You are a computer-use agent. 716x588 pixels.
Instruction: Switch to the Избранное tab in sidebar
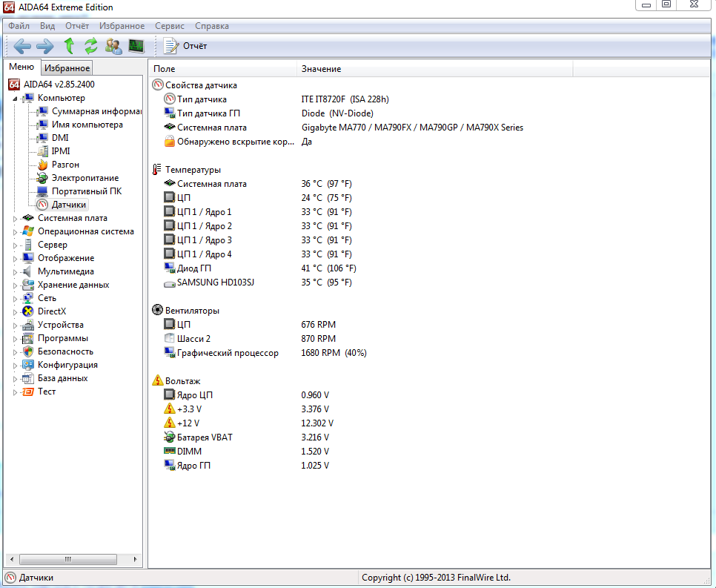tap(67, 68)
